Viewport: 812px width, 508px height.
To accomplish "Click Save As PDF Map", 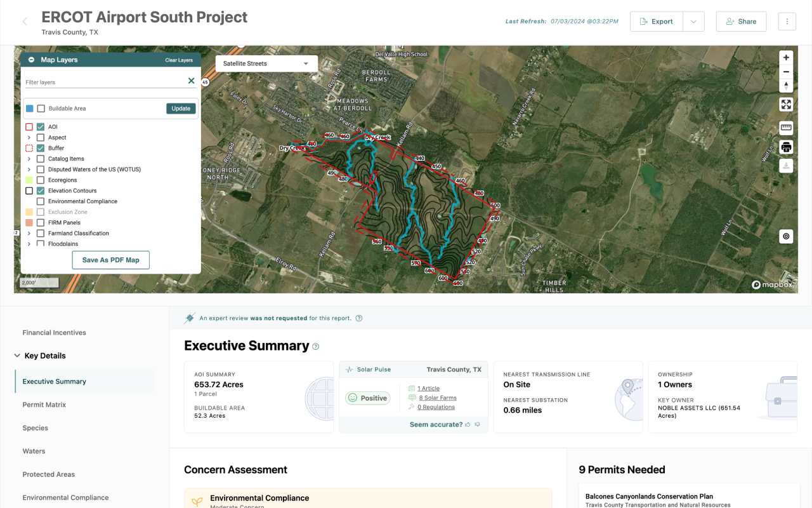I will coord(110,260).
